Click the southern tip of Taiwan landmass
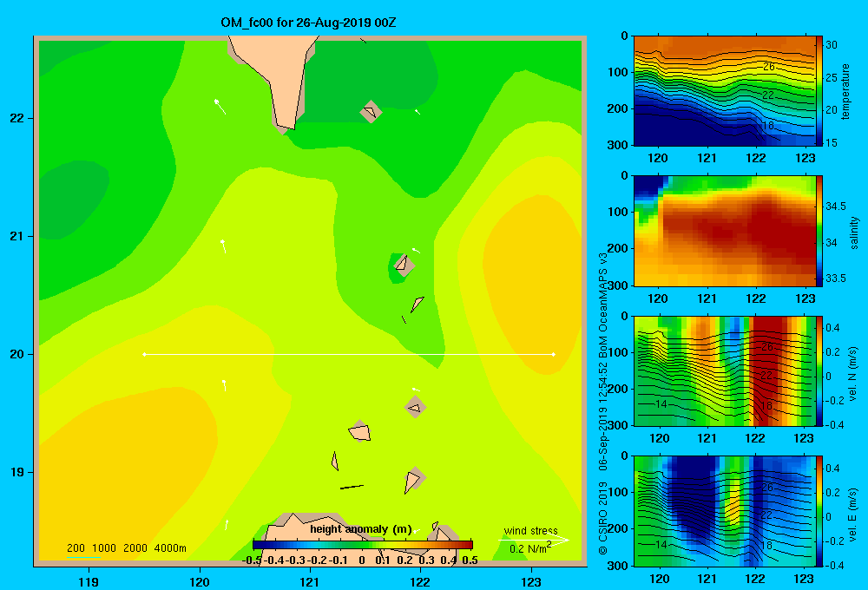 tap(286, 128)
